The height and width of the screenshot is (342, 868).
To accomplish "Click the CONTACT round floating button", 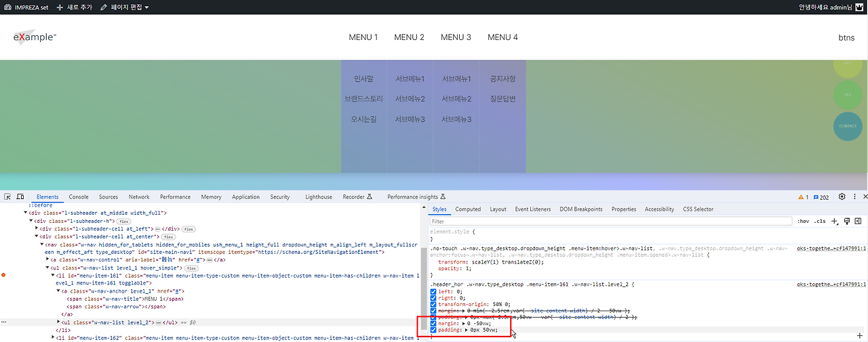I will (x=848, y=126).
